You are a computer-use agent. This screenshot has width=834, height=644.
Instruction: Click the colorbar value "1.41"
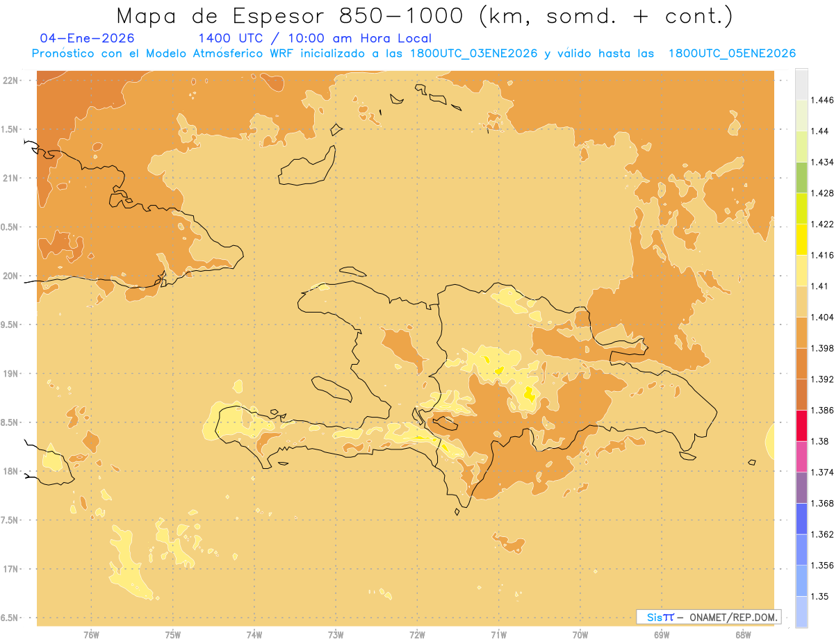pyautogui.click(x=819, y=286)
